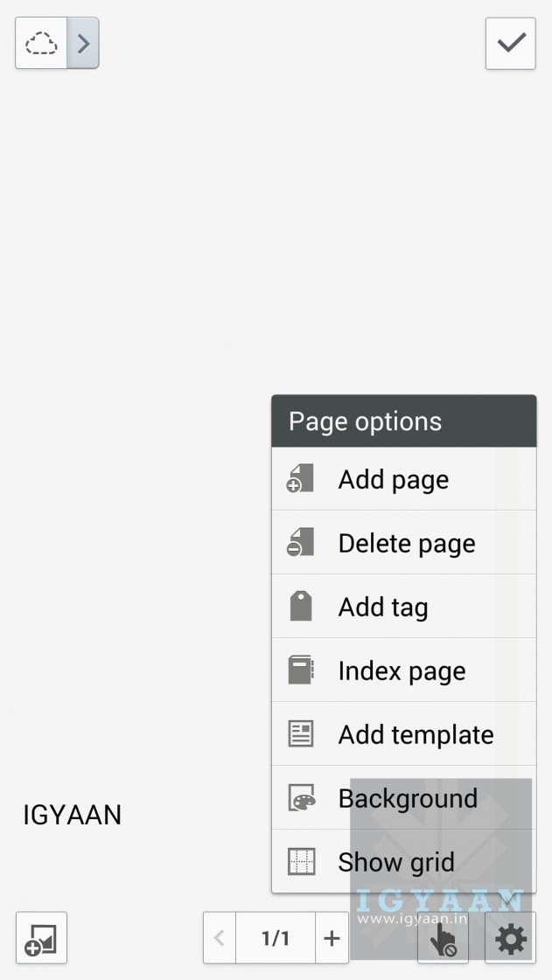Open the insert object button

41,938
